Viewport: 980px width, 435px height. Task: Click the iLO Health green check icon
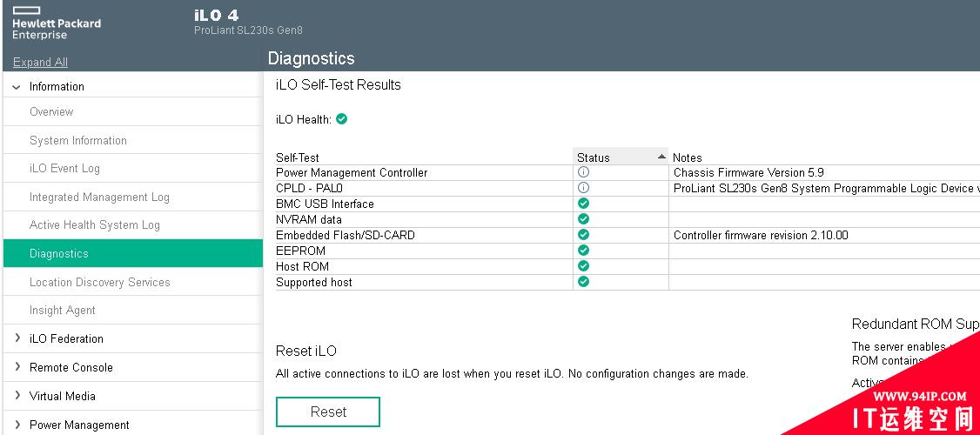[341, 118]
